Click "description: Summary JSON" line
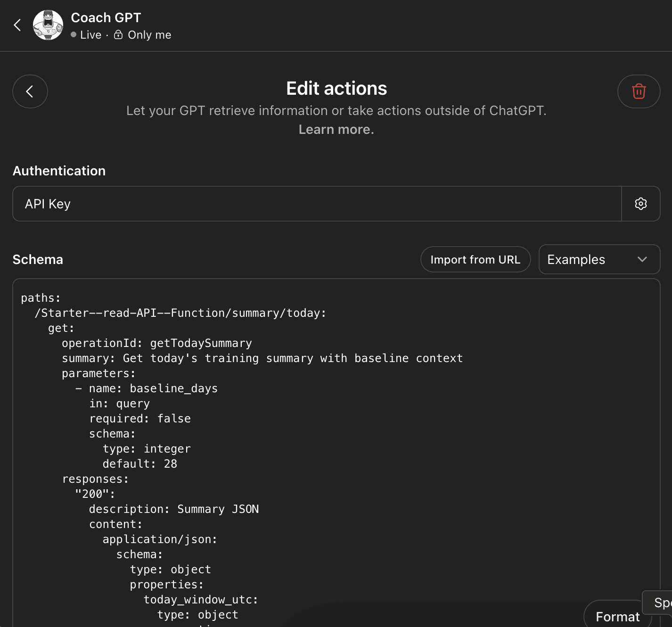This screenshot has width=672, height=627. point(174,509)
